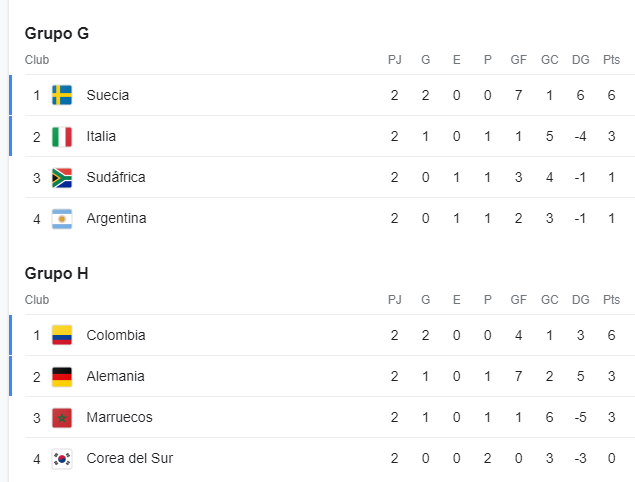635x482 pixels.
Task: Click the Germany flag icon
Action: (x=62, y=377)
